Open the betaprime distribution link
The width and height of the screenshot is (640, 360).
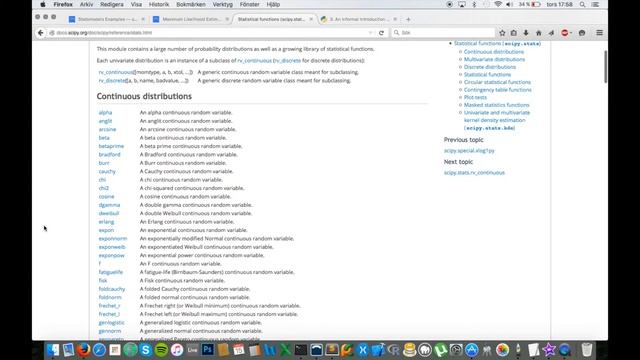tap(111, 146)
